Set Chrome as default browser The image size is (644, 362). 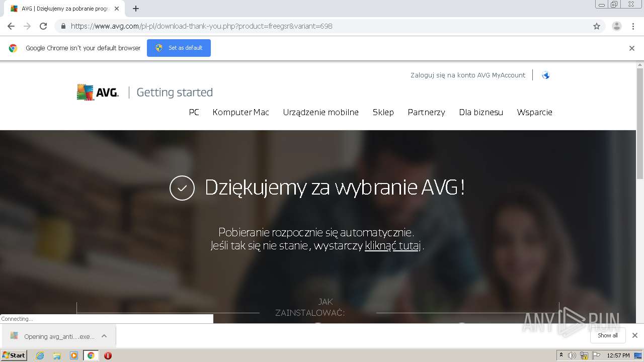point(179,48)
